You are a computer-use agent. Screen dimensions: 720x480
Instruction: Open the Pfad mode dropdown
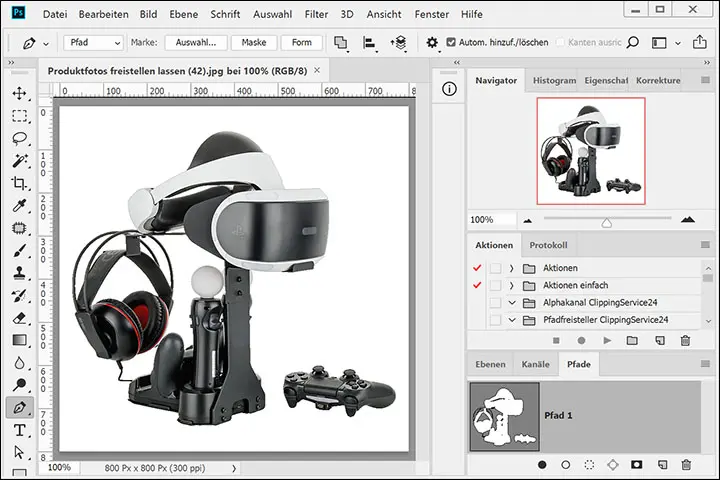click(92, 43)
